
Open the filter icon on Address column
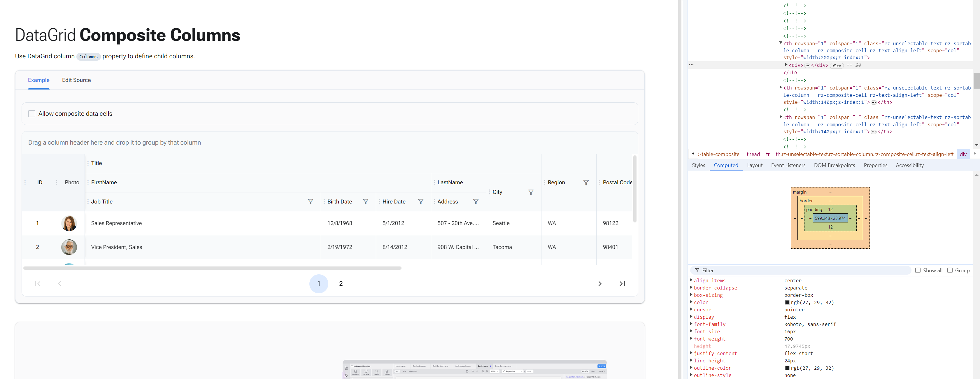pyautogui.click(x=476, y=202)
